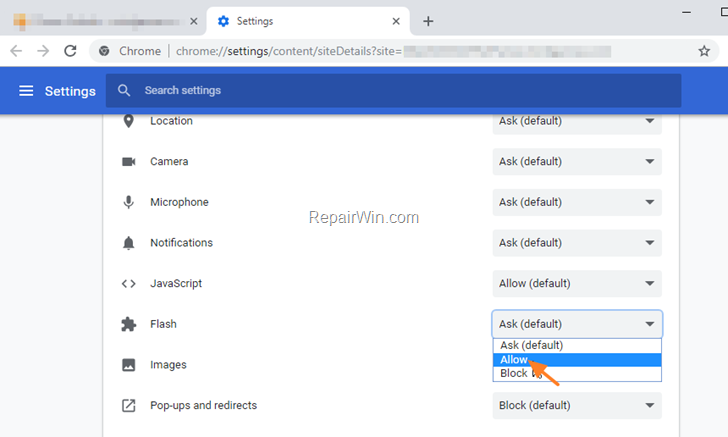
Task: Pick Ask (default) option in Flash list
Action: [x=577, y=346]
